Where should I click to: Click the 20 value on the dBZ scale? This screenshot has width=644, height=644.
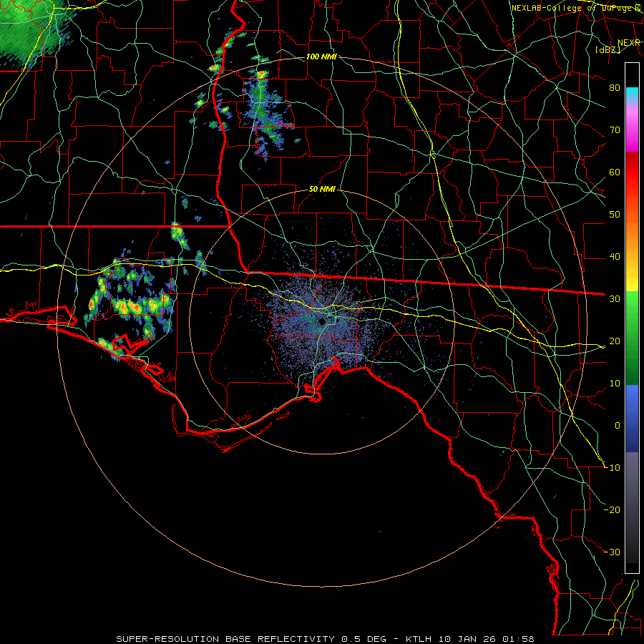(615, 341)
